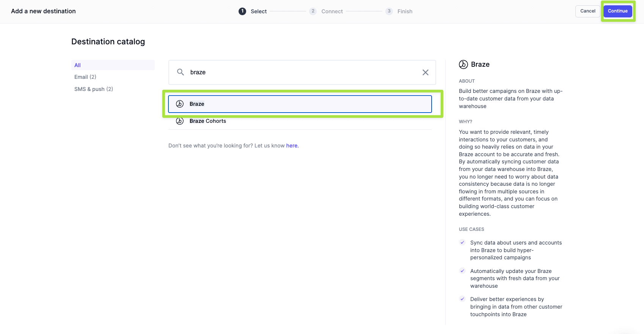
Task: Click the search magnifier icon
Action: click(x=181, y=72)
